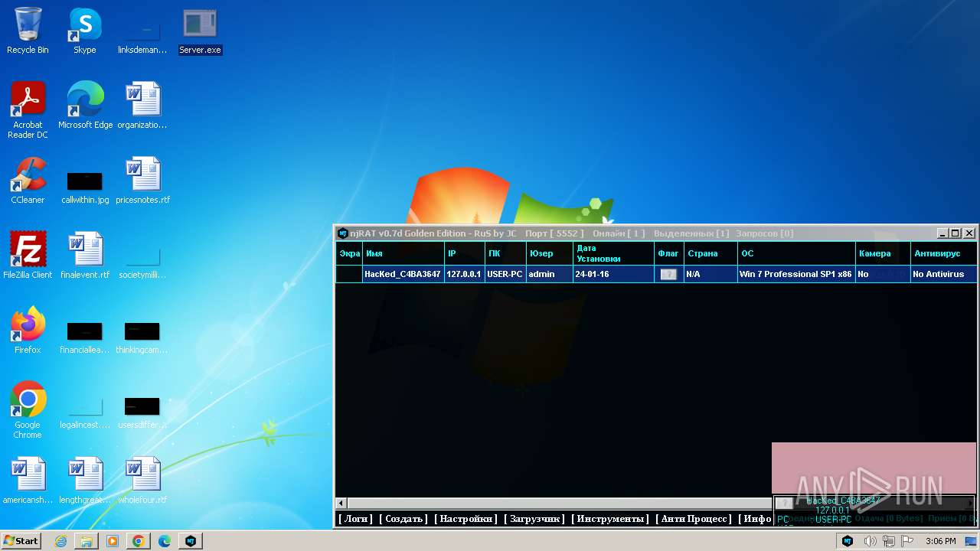Sort by the Юзер column header
980x551 pixels.
click(x=550, y=253)
